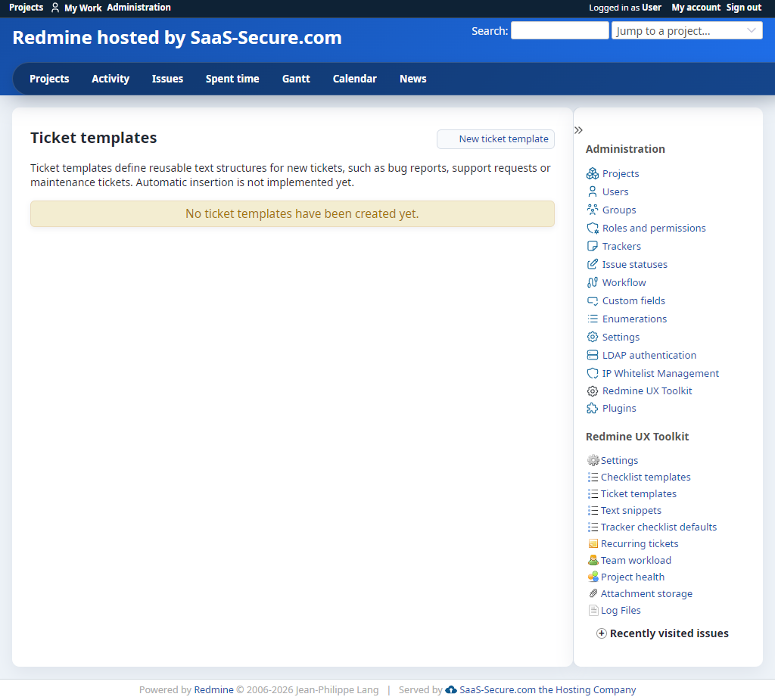Click the Administration sidebar heading
The width and height of the screenshot is (775, 700).
[x=625, y=149]
